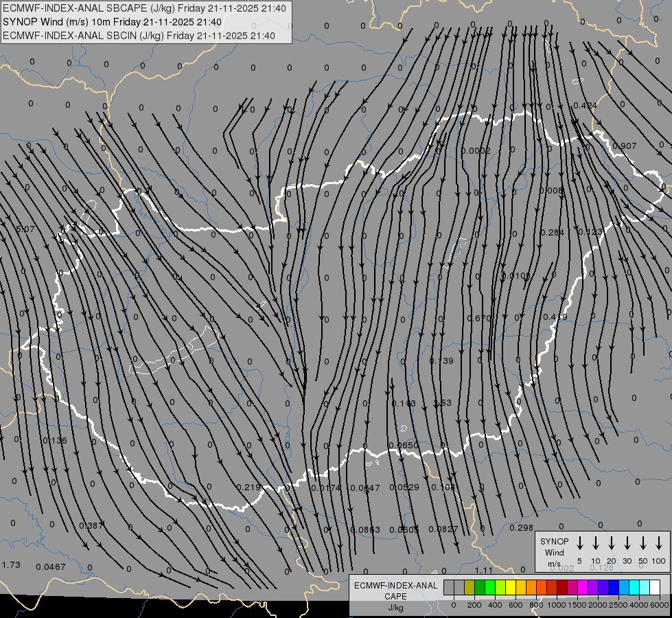This screenshot has width=672, height=618.
Task: Click the 0.0467 CAPE value on map
Action: (x=51, y=567)
